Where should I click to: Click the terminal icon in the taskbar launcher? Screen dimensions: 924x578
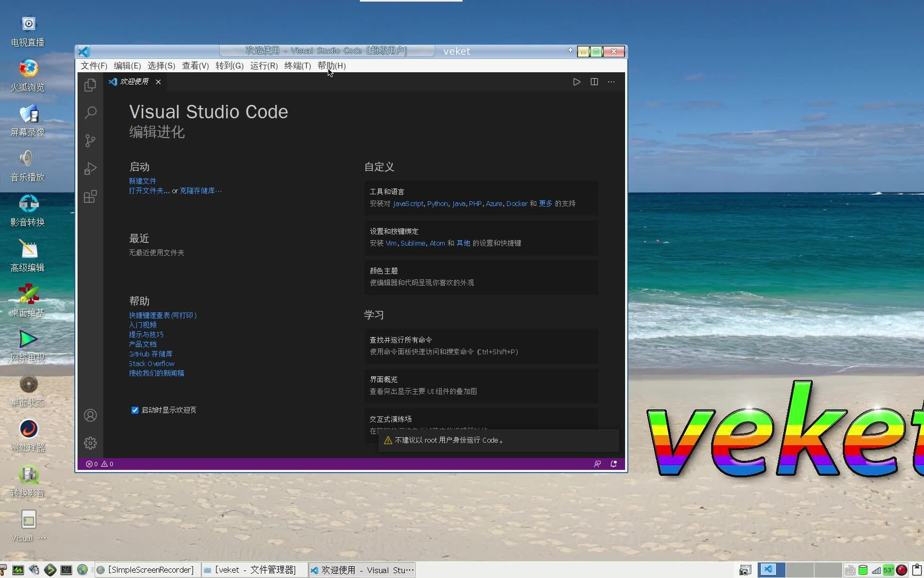[66, 570]
